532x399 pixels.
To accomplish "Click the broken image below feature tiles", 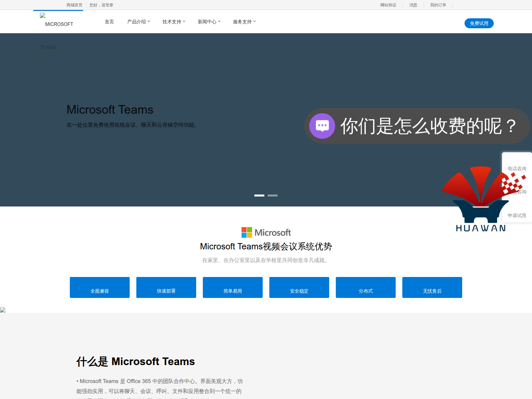I will pos(3,310).
